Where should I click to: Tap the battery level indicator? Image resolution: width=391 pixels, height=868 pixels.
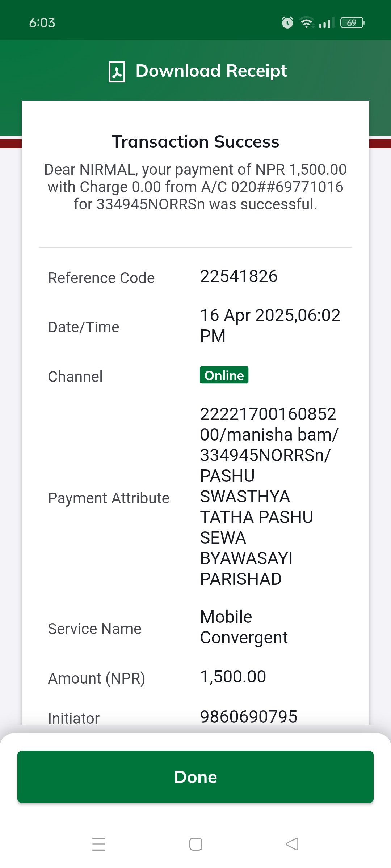(x=352, y=23)
